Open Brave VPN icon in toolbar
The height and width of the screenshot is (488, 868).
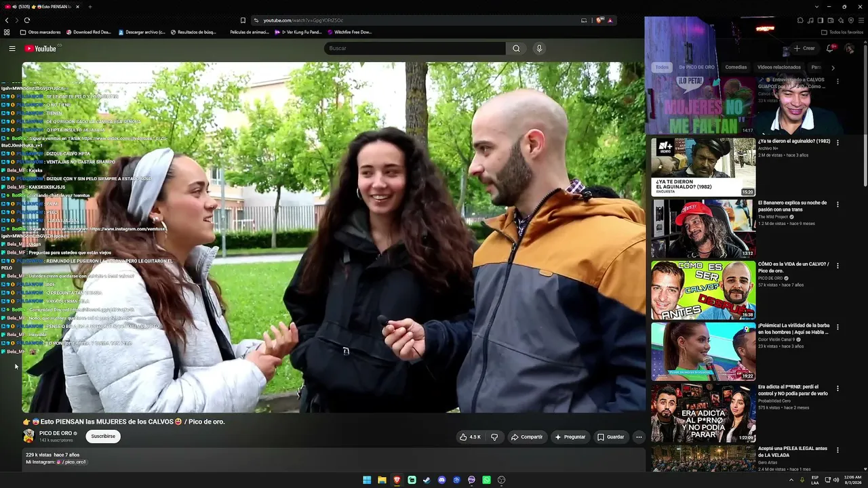[x=851, y=20]
